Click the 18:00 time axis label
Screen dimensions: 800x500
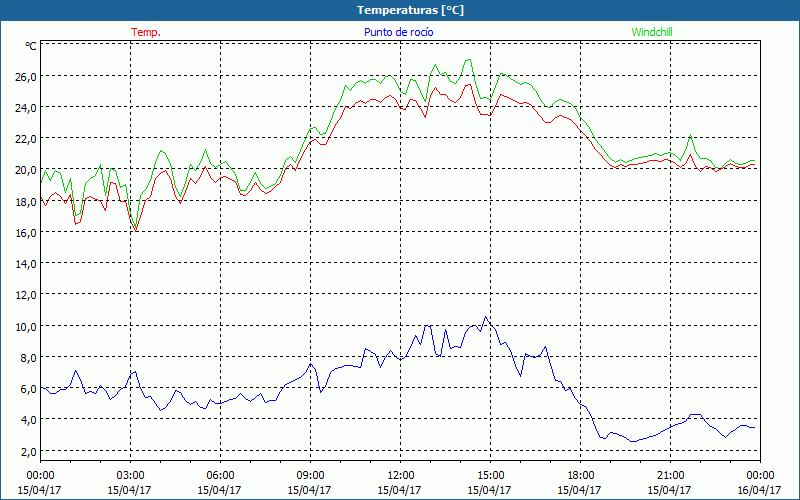pyautogui.click(x=580, y=476)
